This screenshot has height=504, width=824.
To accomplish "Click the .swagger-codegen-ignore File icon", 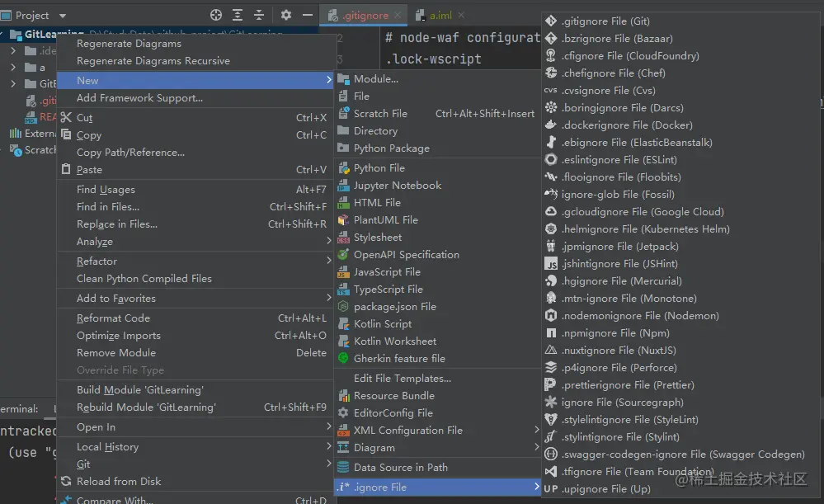I will point(551,454).
